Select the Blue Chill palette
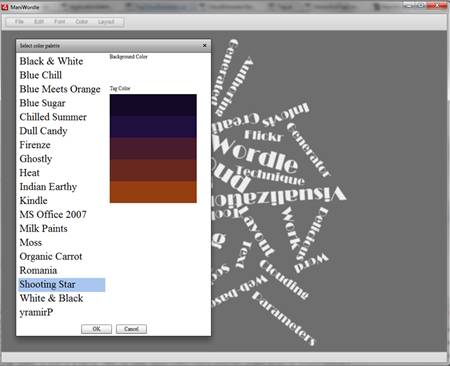The image size is (450, 366). coord(62,75)
